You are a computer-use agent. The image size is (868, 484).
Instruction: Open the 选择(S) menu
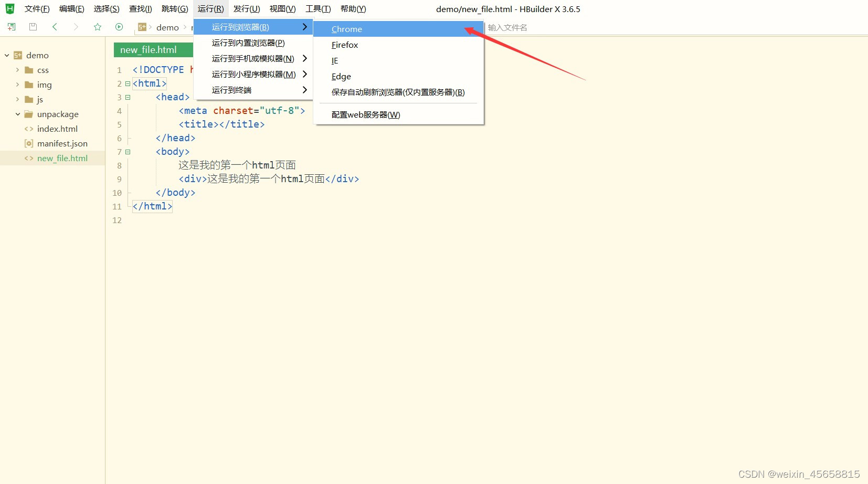(x=107, y=9)
